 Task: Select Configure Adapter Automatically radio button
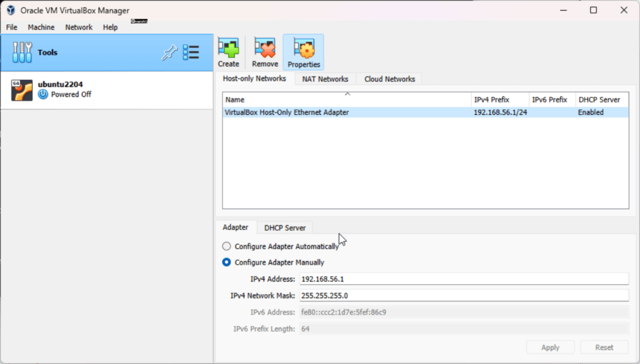[x=226, y=246]
